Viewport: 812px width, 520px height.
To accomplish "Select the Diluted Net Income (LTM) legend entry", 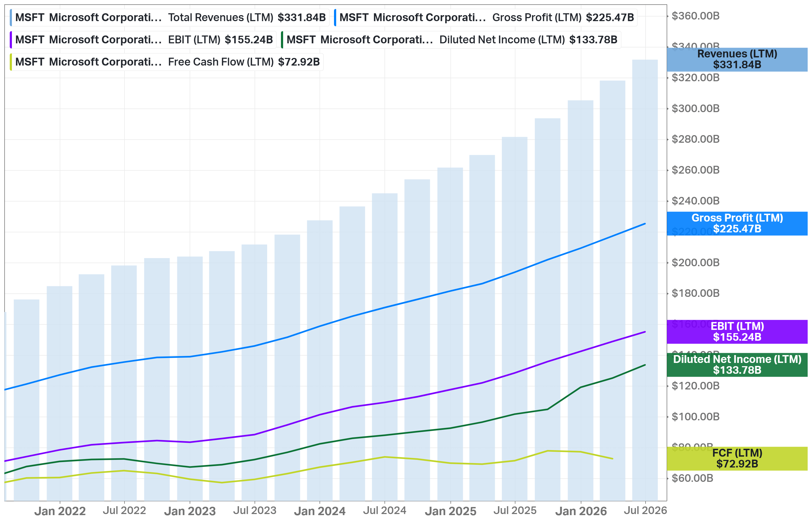I will click(x=451, y=40).
